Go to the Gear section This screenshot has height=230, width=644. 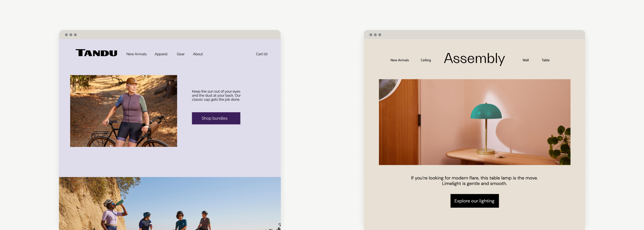point(180,54)
